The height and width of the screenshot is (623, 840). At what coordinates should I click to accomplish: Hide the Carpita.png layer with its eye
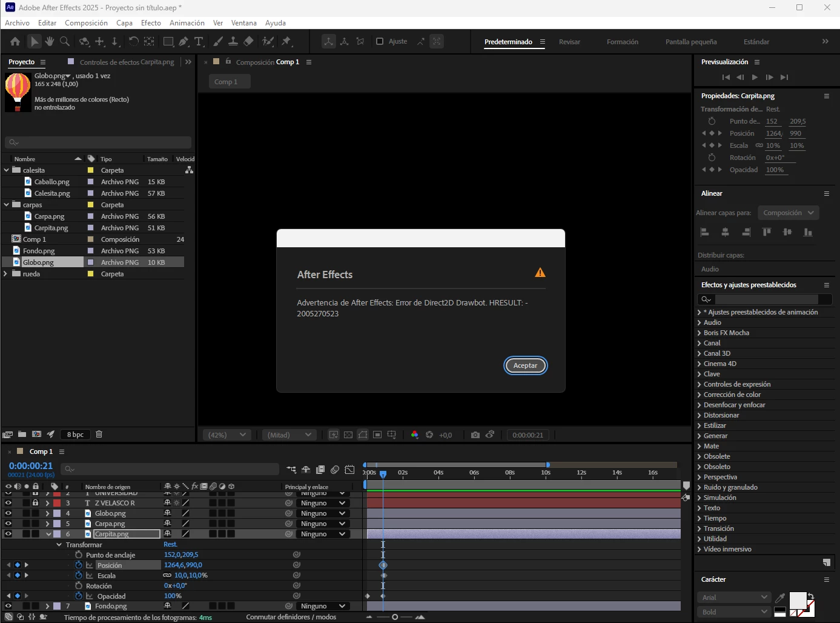coord(8,534)
